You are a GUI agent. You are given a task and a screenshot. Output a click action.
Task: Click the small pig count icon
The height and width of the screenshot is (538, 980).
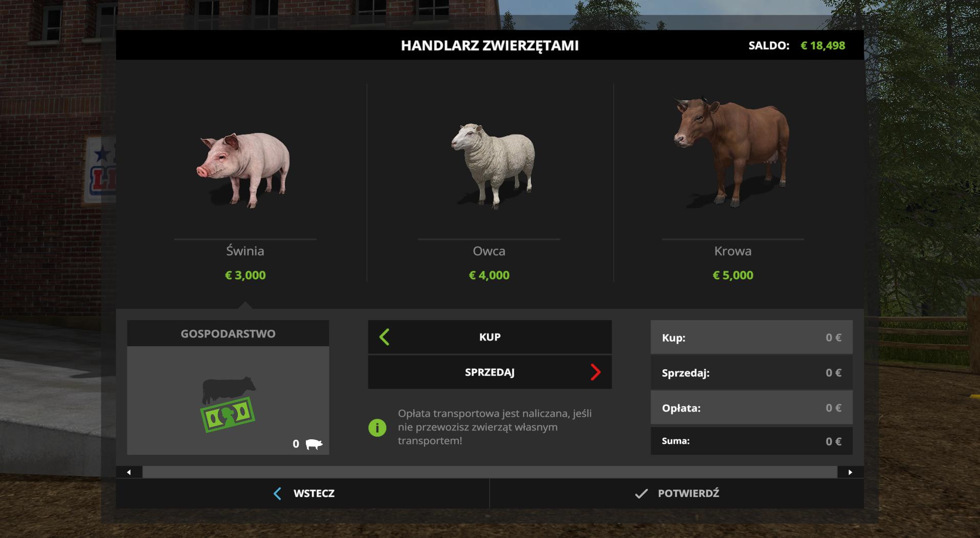(x=314, y=444)
